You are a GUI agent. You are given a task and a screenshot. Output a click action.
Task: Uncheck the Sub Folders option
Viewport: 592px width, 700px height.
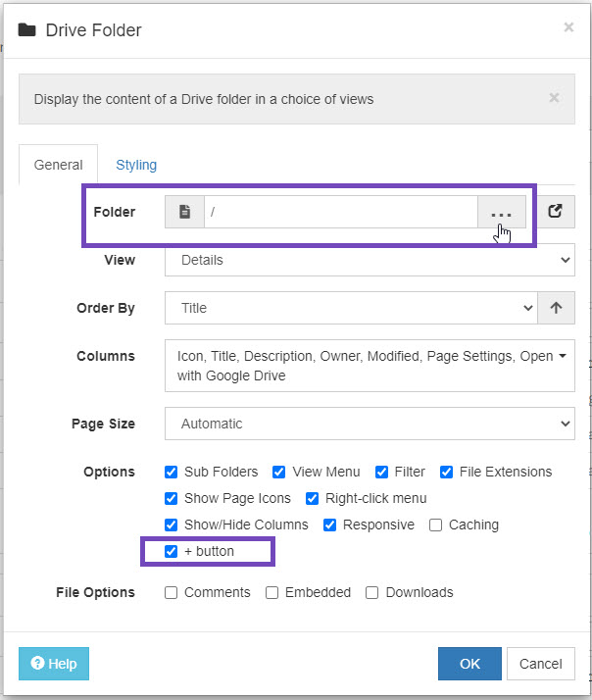(171, 472)
